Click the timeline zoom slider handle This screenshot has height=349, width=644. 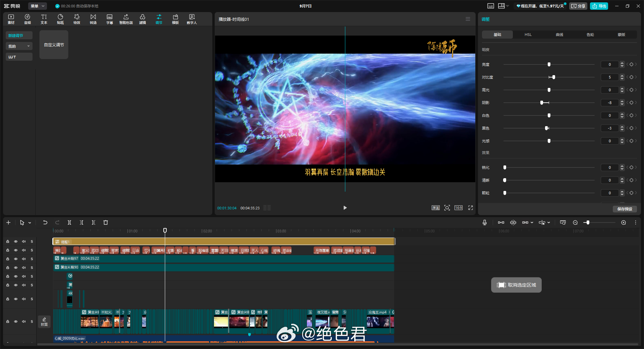(588, 222)
